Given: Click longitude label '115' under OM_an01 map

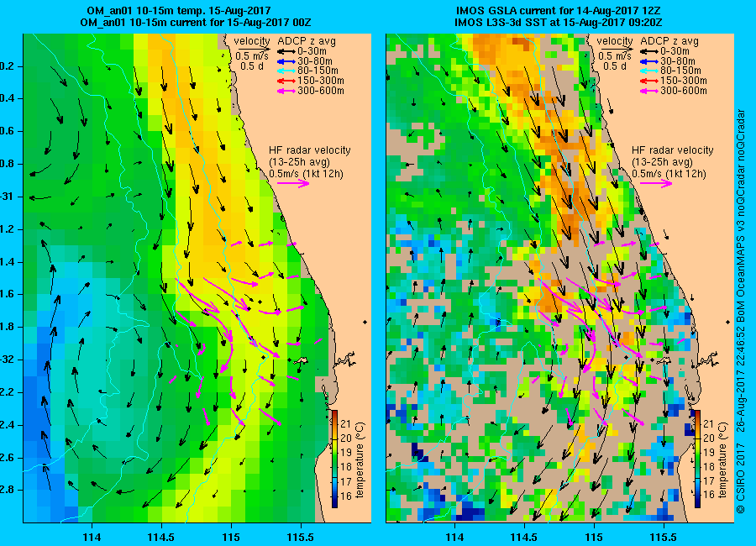Looking at the screenshot, I should pyautogui.click(x=231, y=537).
